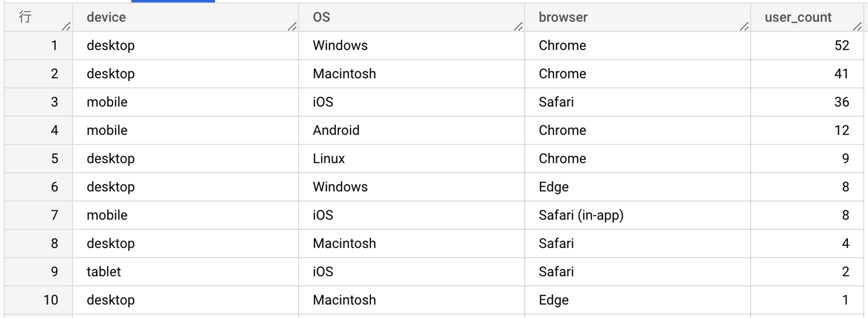Select the Linux OS cell

pyautogui.click(x=411, y=159)
